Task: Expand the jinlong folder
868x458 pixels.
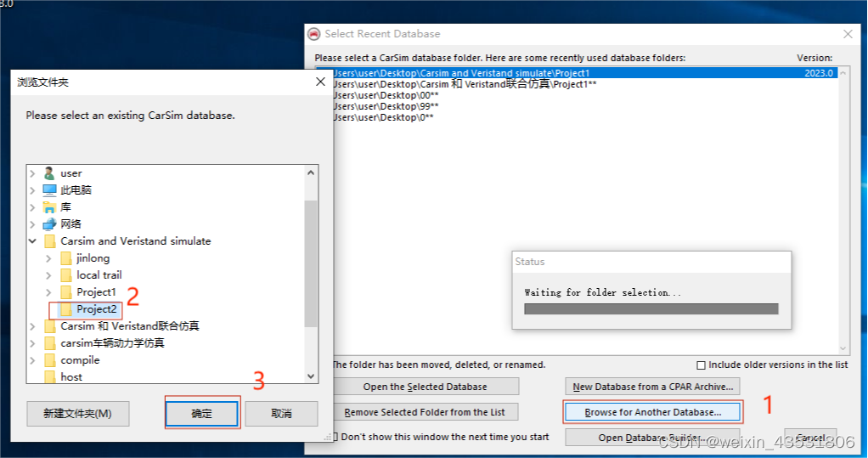Action: point(48,258)
